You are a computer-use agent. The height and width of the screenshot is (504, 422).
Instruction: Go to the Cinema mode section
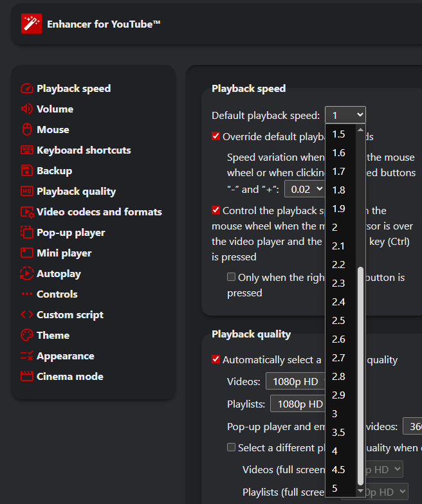pyautogui.click(x=69, y=377)
